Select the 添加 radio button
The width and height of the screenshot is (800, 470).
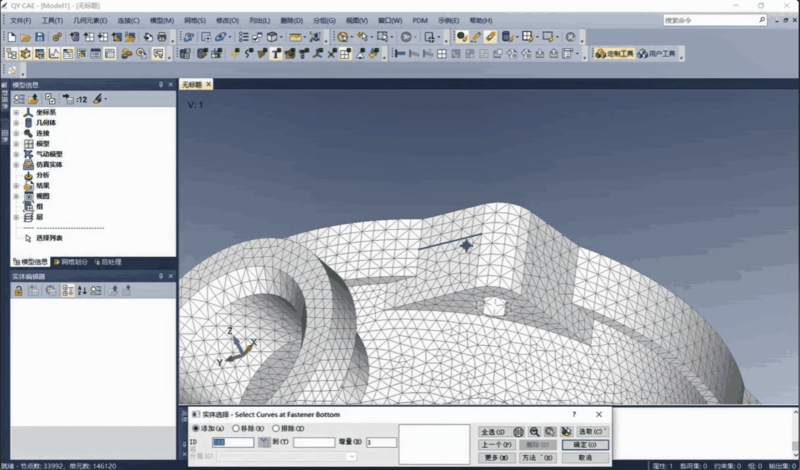tap(196, 428)
